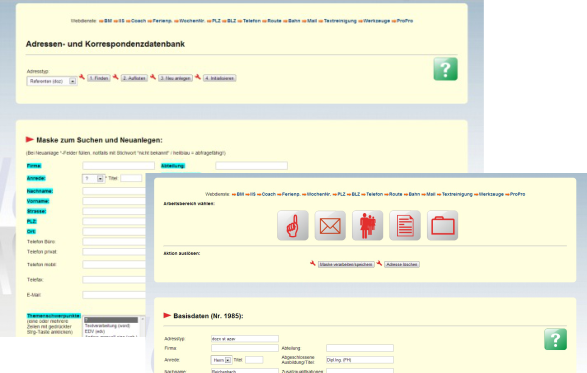Open the BLZ link in search-page Webdienste
Image resolution: width=587 pixels, height=373 pixels.
pos(232,21)
